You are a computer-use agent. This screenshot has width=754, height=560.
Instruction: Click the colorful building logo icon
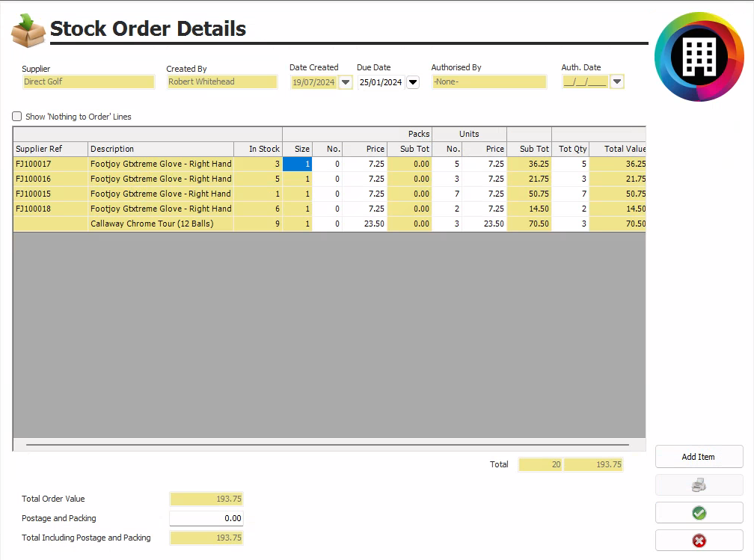click(699, 57)
